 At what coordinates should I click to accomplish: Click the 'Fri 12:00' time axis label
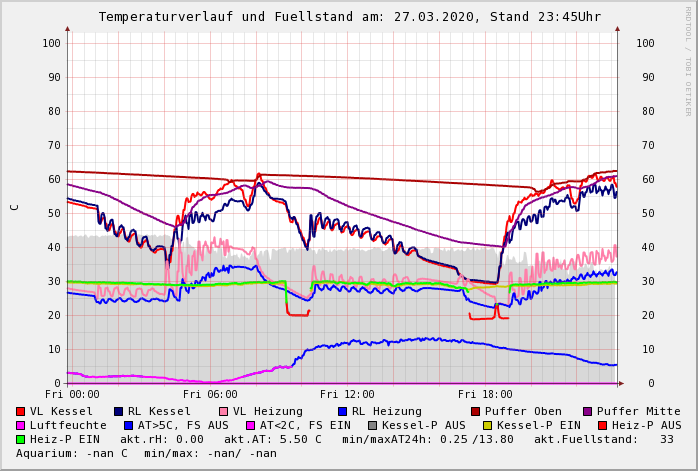(x=347, y=394)
